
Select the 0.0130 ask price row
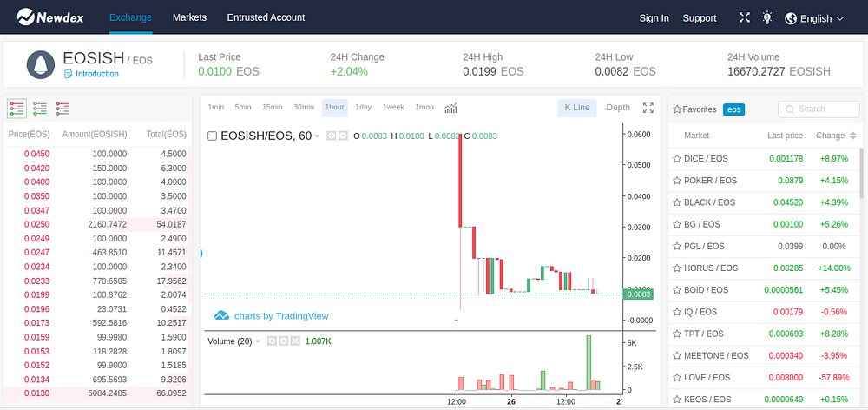(x=97, y=393)
